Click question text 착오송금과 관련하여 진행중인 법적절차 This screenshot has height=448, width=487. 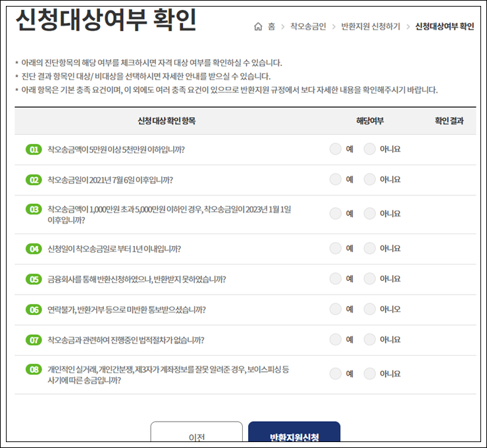point(126,340)
